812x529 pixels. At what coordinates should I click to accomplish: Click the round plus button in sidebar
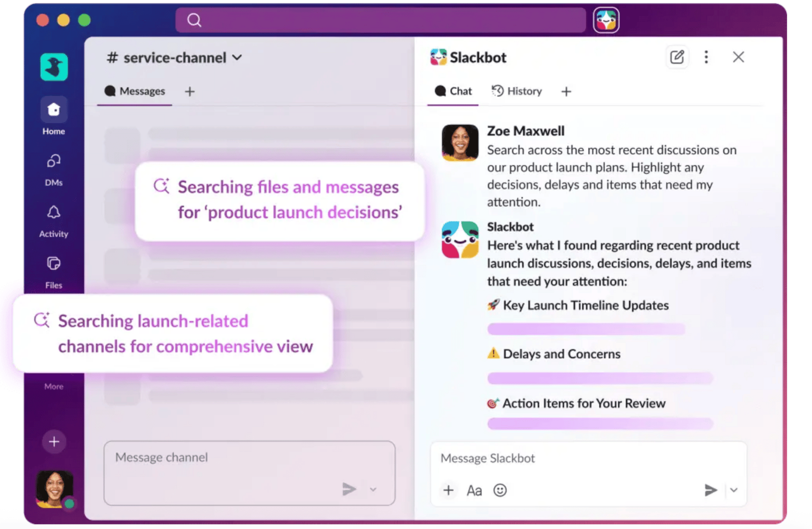[x=54, y=442]
